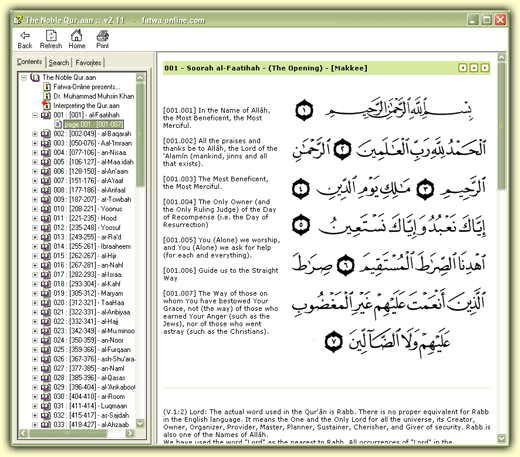Switch to the Contents tab
The image size is (520, 457).
(x=29, y=62)
